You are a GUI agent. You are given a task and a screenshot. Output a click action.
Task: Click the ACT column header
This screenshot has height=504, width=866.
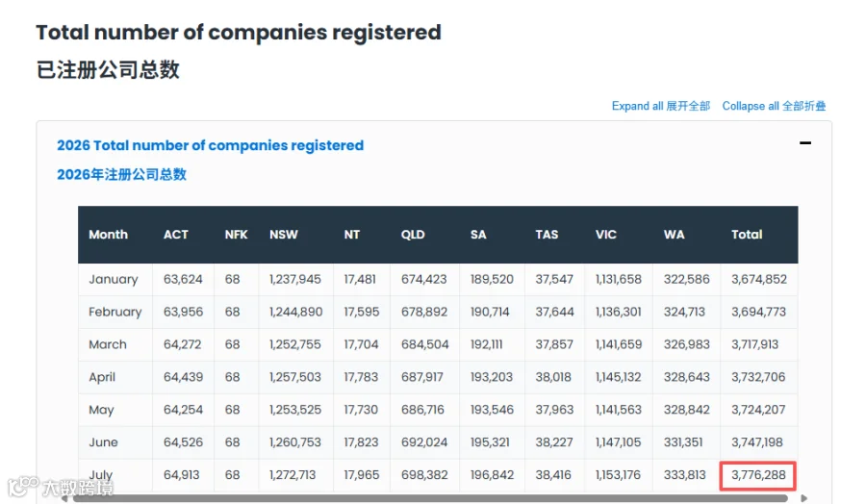pyautogui.click(x=176, y=235)
